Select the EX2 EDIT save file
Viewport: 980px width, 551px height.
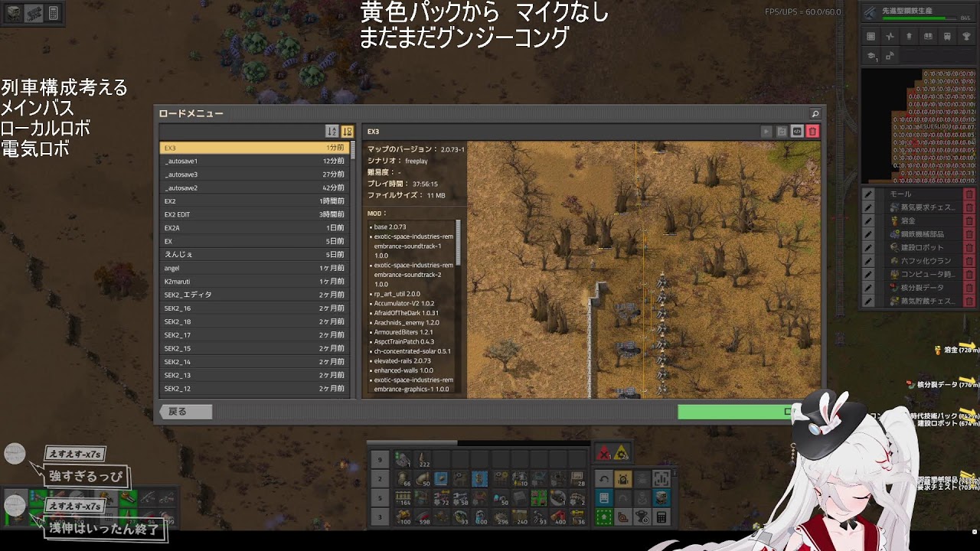click(255, 215)
